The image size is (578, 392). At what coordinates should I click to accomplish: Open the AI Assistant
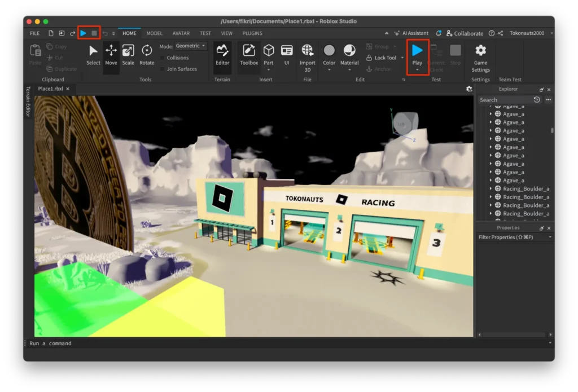click(x=411, y=33)
